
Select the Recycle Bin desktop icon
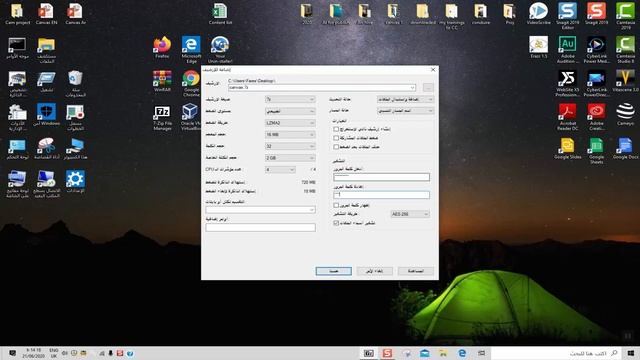click(75, 83)
